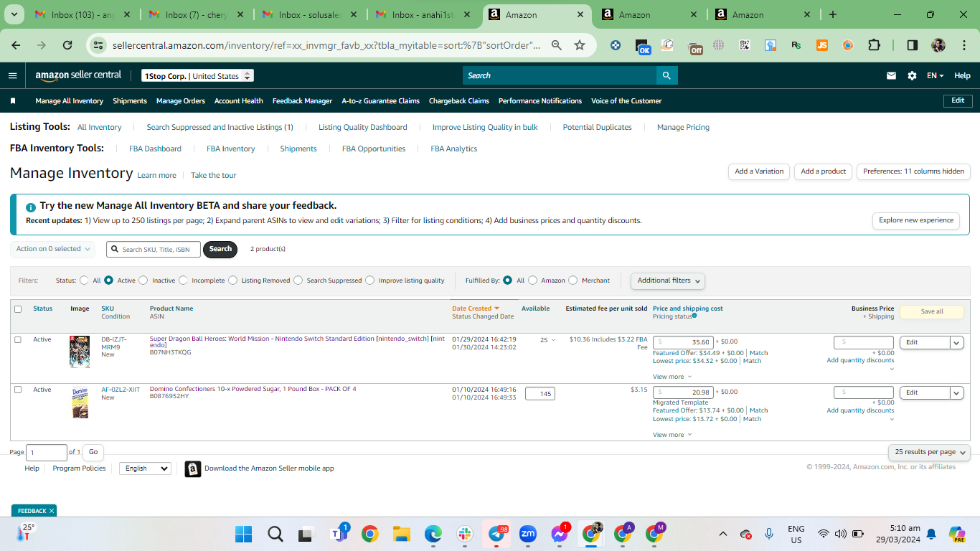
Task: Click the Pricing status info icon
Action: [x=694, y=316]
